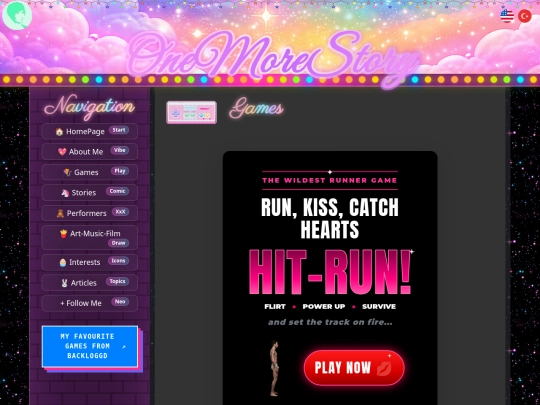Click the Play badge on Games
The image size is (540, 405).
pyautogui.click(x=120, y=171)
